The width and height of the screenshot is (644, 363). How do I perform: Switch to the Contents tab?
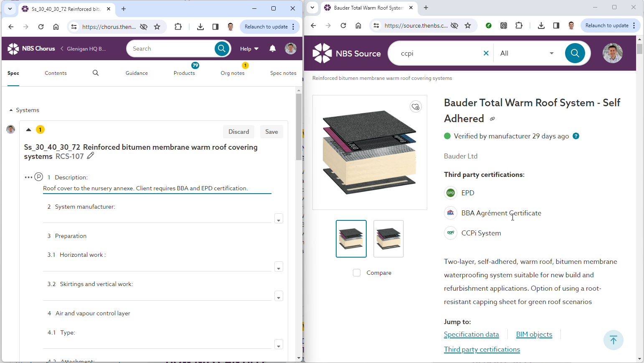(x=56, y=73)
